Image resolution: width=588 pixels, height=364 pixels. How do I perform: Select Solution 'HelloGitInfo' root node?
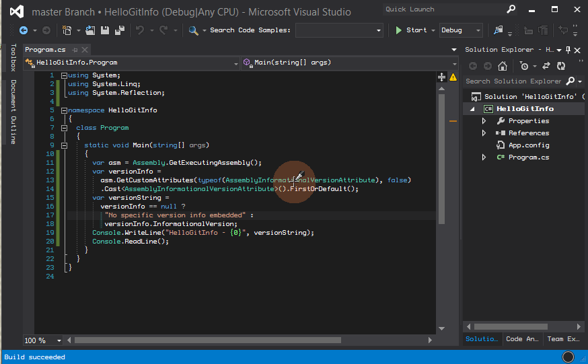point(530,97)
